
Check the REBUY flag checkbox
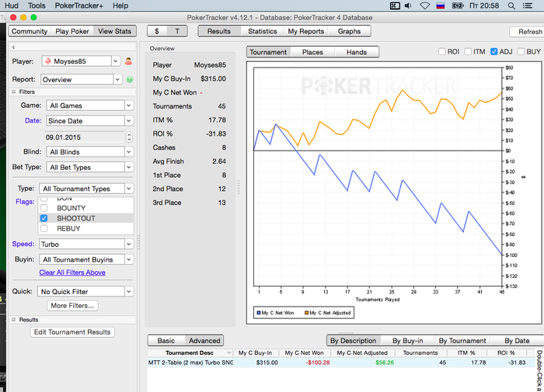[44, 228]
